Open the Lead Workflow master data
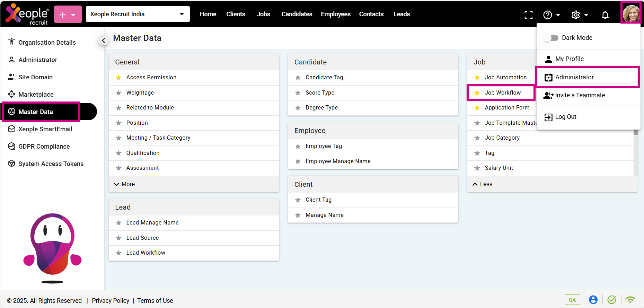This screenshot has width=644, height=308. 145,253
